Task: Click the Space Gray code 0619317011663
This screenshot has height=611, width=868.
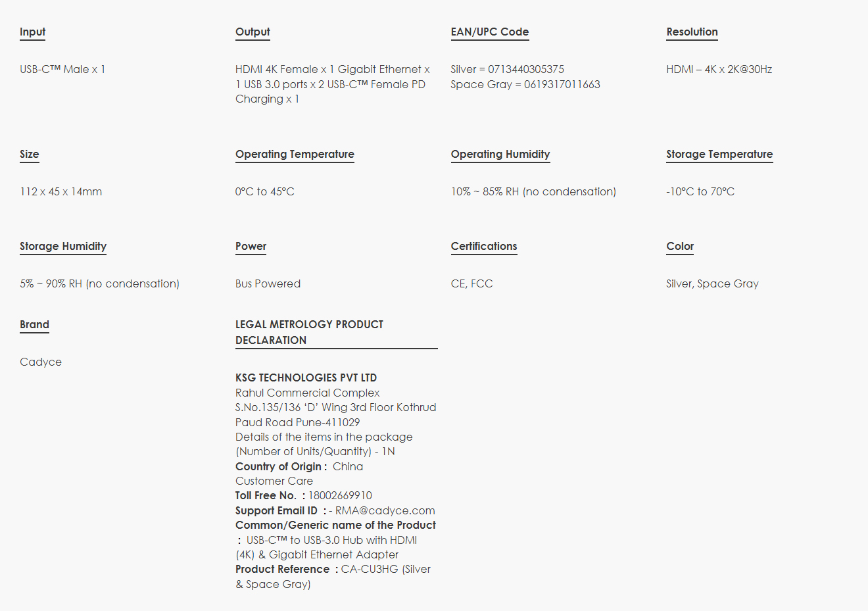Action: coord(562,84)
